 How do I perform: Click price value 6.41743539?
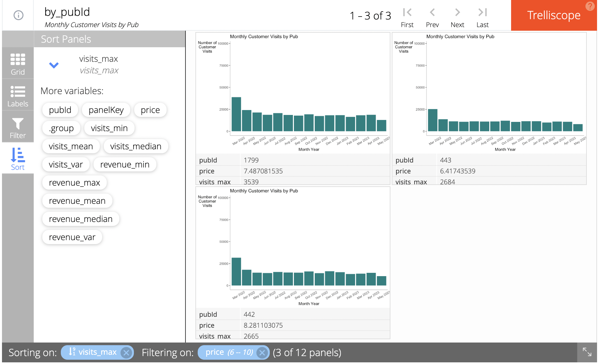tap(458, 171)
